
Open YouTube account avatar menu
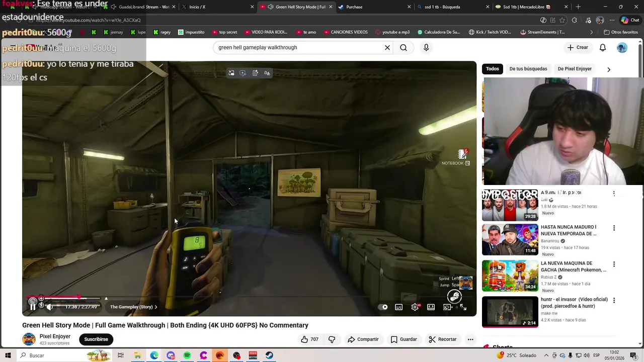622,47
